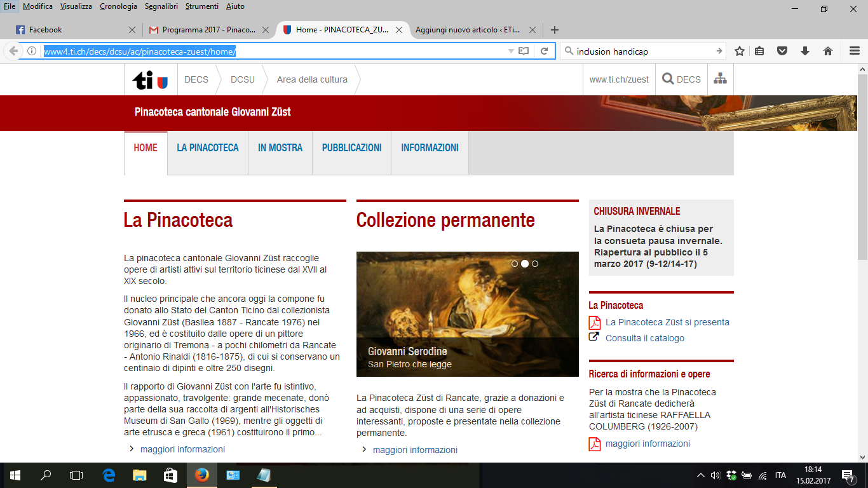
Task: Click the search field with inclusion handicap
Action: [644, 51]
